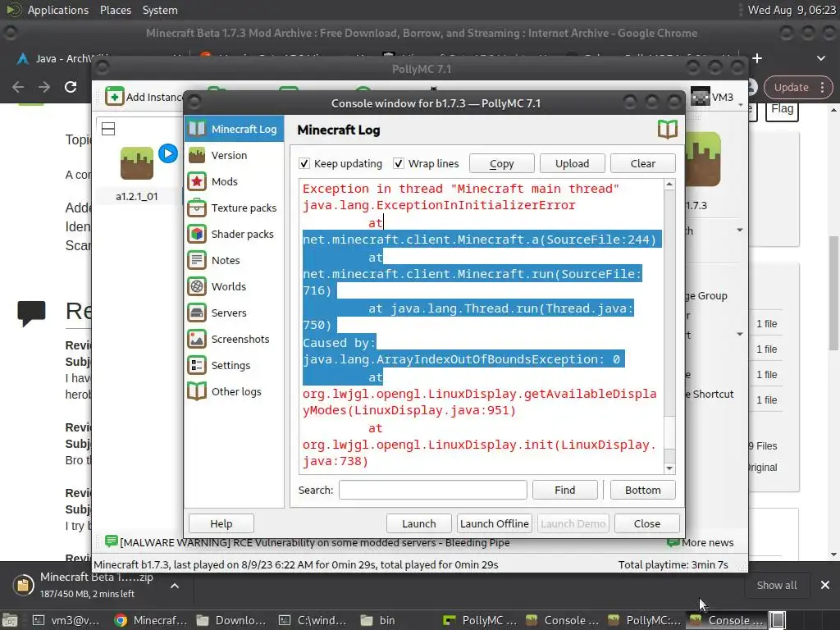
Task: Click the Flag button on the archive page
Action: pos(782,109)
